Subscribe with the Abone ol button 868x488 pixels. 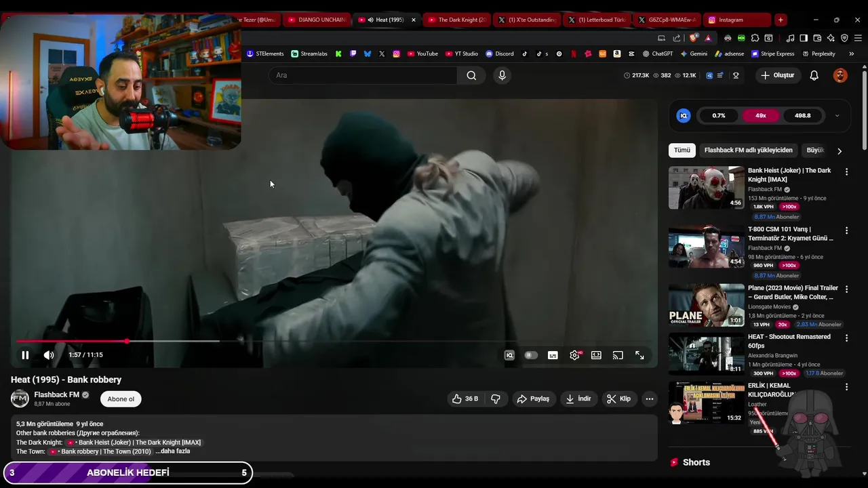click(x=121, y=399)
